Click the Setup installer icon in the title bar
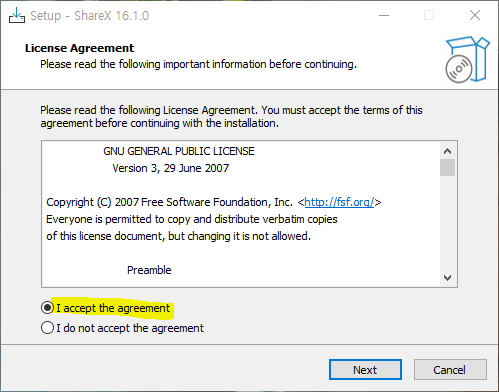 coord(17,15)
